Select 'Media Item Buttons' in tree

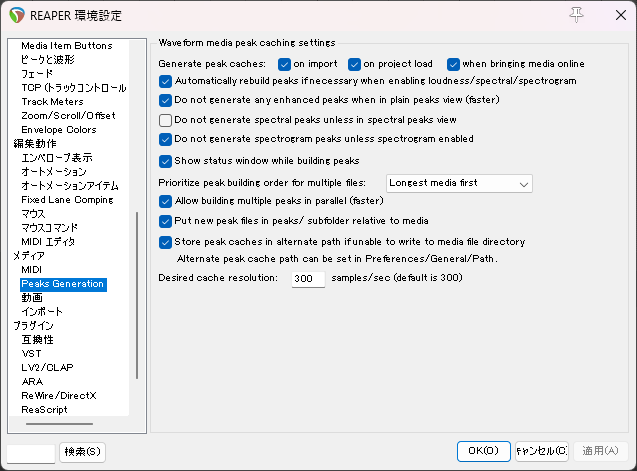click(67, 46)
